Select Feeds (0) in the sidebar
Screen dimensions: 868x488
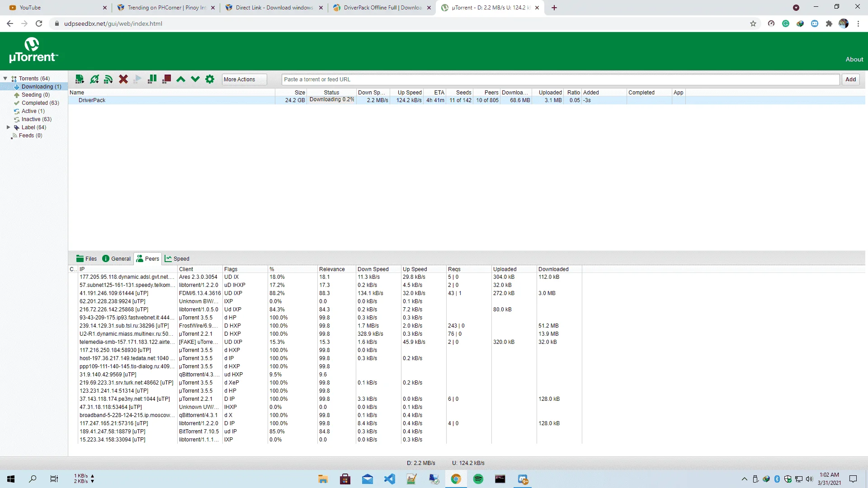(27, 136)
